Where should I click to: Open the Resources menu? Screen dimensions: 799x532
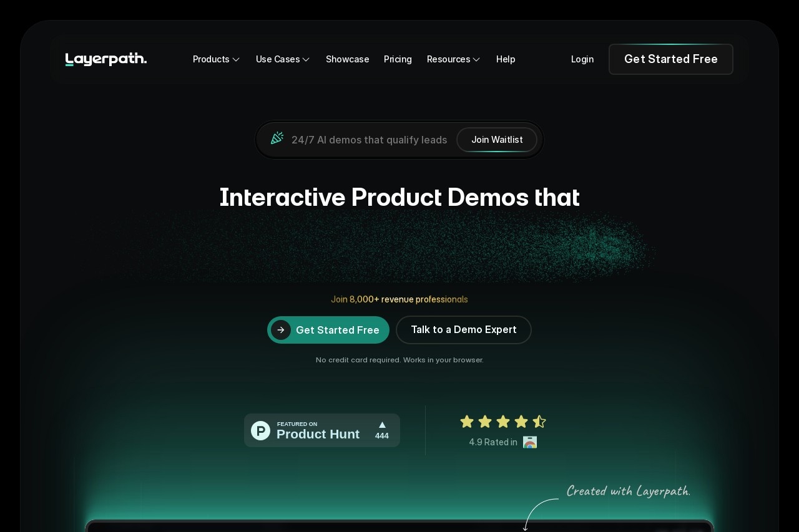(x=453, y=59)
